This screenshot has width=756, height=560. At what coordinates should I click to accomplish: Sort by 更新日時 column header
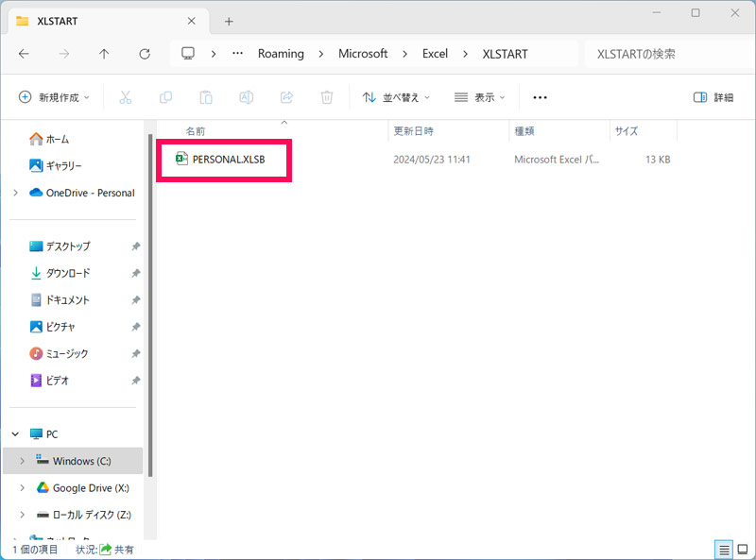[413, 131]
